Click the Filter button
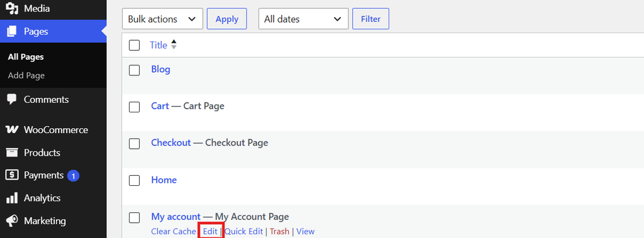This screenshot has height=238, width=644. (x=370, y=19)
